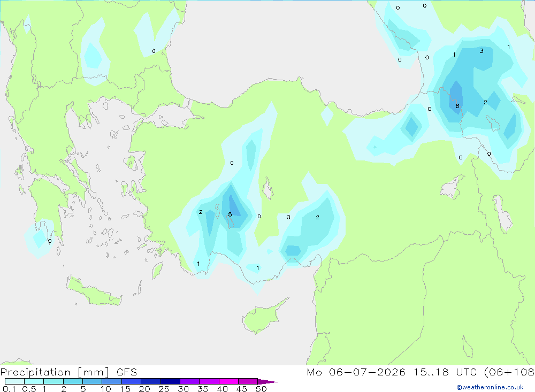Viewport: 535px width, 392px height.
Task: Click the '45' legend scale label
Action: 242,389
